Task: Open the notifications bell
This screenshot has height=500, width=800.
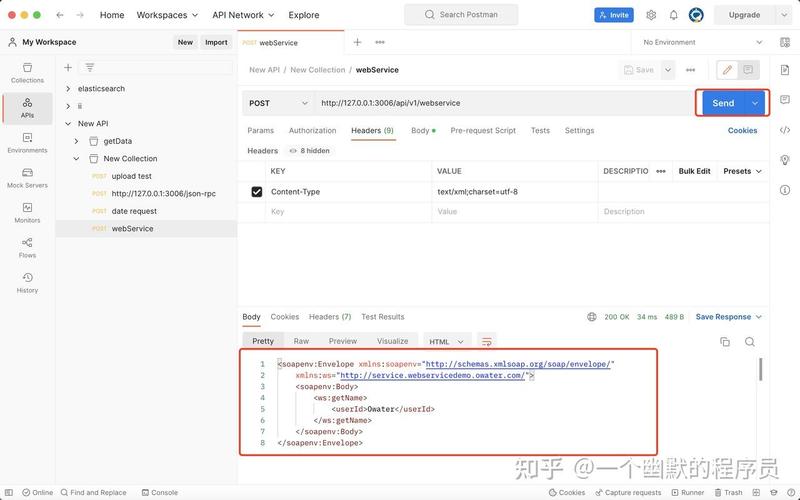Action: [673, 15]
